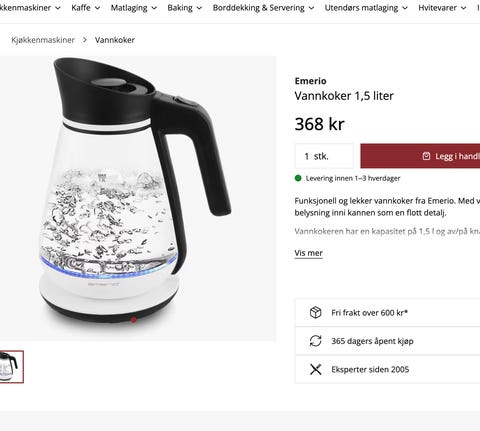
Task: Expand the Matlaging dropdown chevron
Action: [154, 8]
